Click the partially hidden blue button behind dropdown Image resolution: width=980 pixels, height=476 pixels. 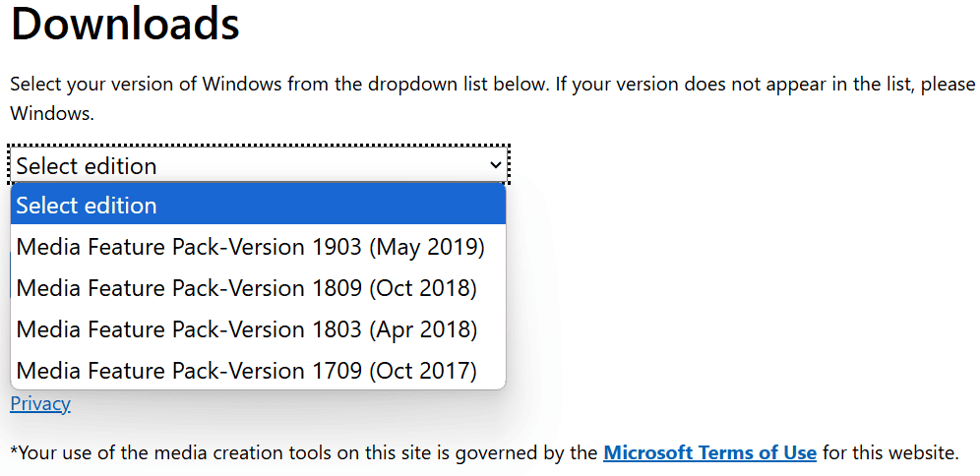9,275
